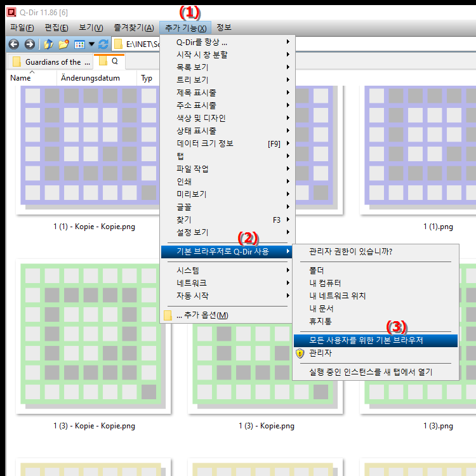Switch to the 'Guardians of the ...' tab
The image size is (476, 476).
51,62
